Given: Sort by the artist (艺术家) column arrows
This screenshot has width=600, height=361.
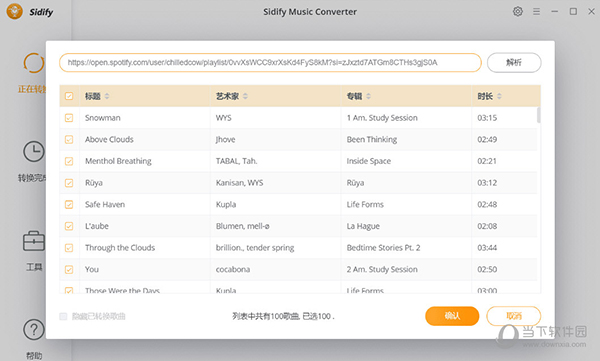Looking at the screenshot, I should coord(245,96).
